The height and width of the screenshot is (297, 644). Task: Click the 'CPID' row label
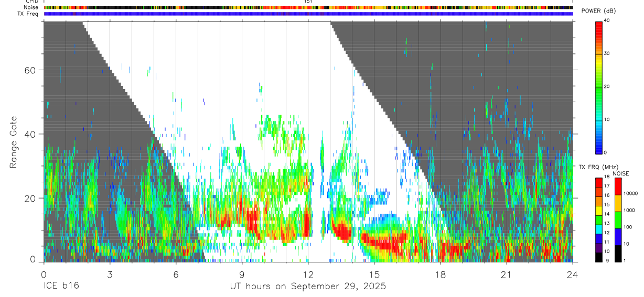pyautogui.click(x=31, y=2)
